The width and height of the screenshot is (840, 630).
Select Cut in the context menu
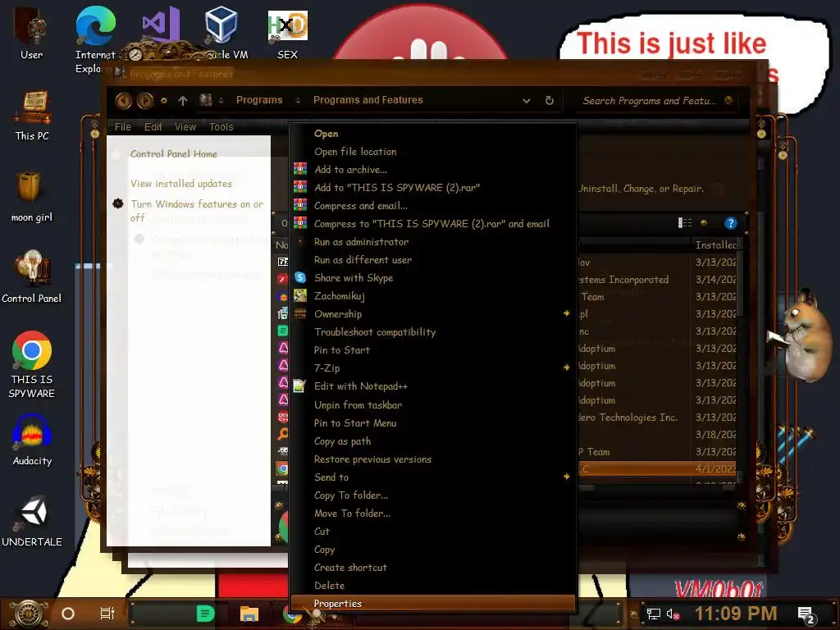click(433, 532)
